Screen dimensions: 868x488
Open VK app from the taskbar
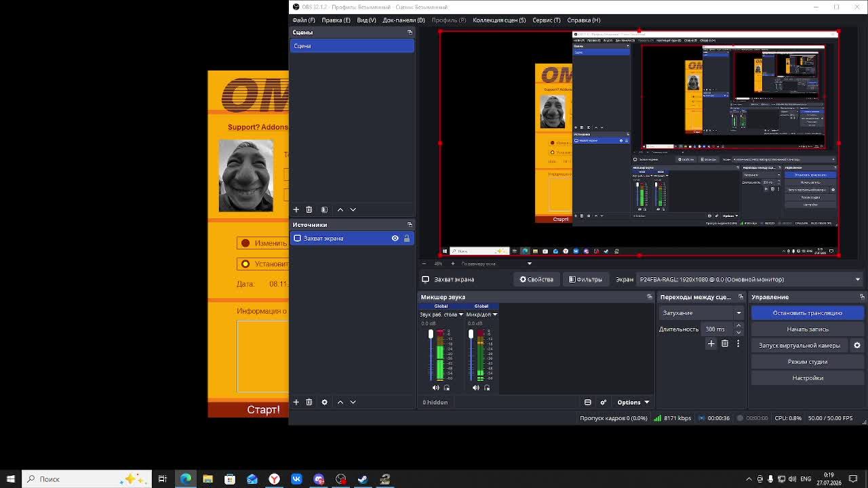[296, 479]
